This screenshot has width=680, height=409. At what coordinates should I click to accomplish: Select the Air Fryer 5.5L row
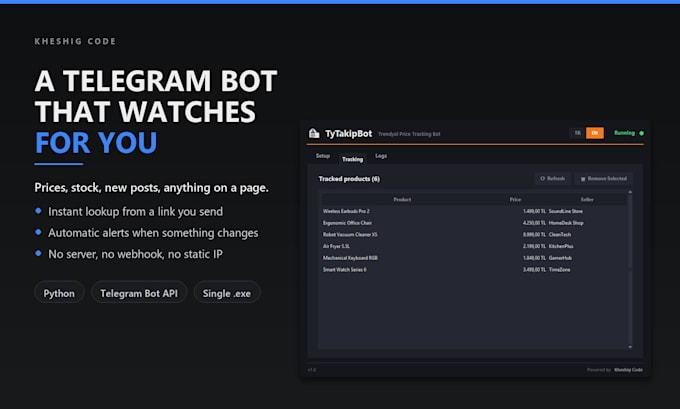pos(474,246)
